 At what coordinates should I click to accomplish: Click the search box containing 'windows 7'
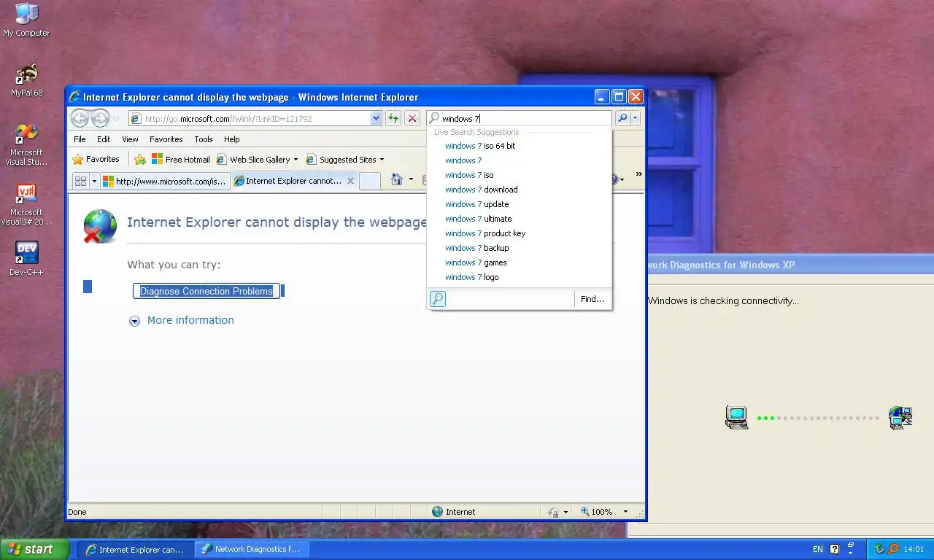520,118
